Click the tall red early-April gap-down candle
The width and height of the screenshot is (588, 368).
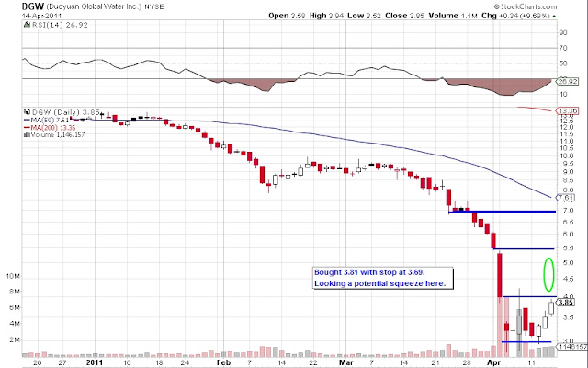point(500,275)
